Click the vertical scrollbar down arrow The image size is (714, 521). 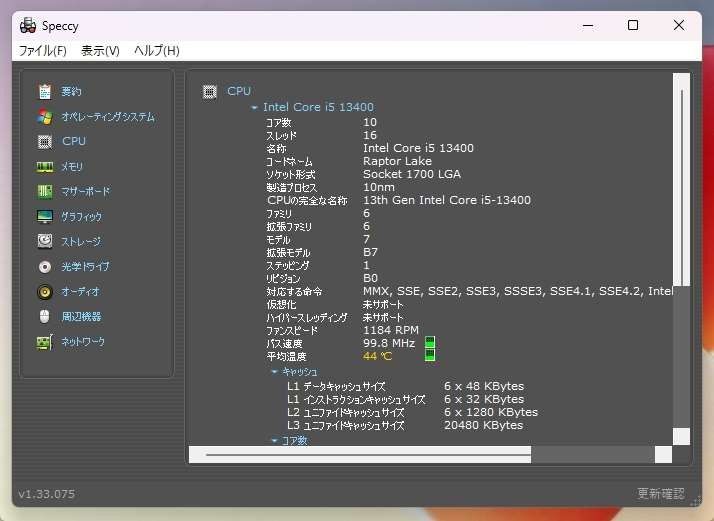pyautogui.click(x=681, y=436)
